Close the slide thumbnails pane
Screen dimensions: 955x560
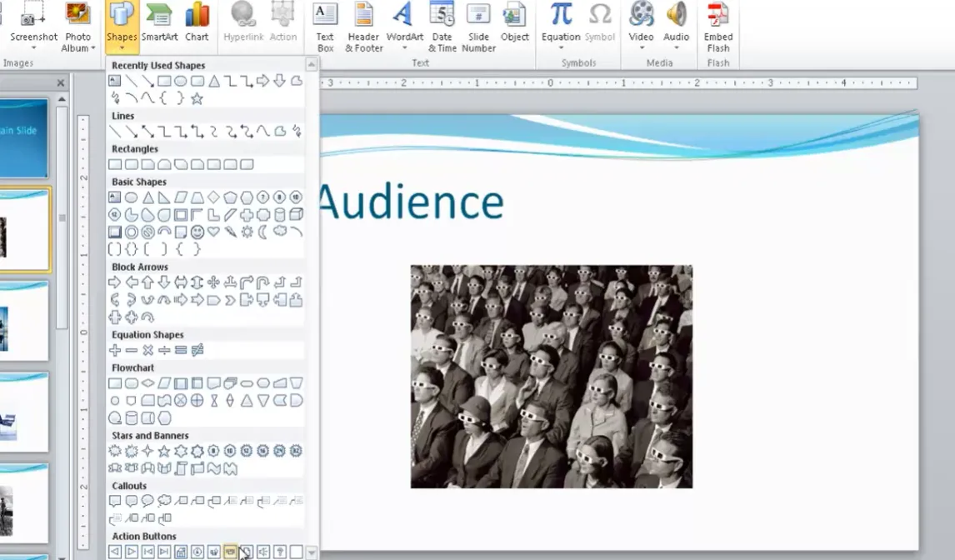click(x=60, y=82)
